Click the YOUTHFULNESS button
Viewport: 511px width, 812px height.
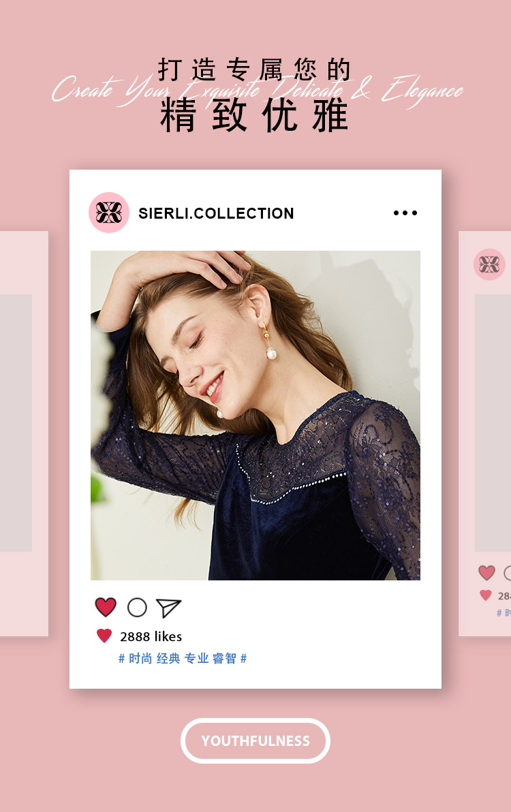255,740
